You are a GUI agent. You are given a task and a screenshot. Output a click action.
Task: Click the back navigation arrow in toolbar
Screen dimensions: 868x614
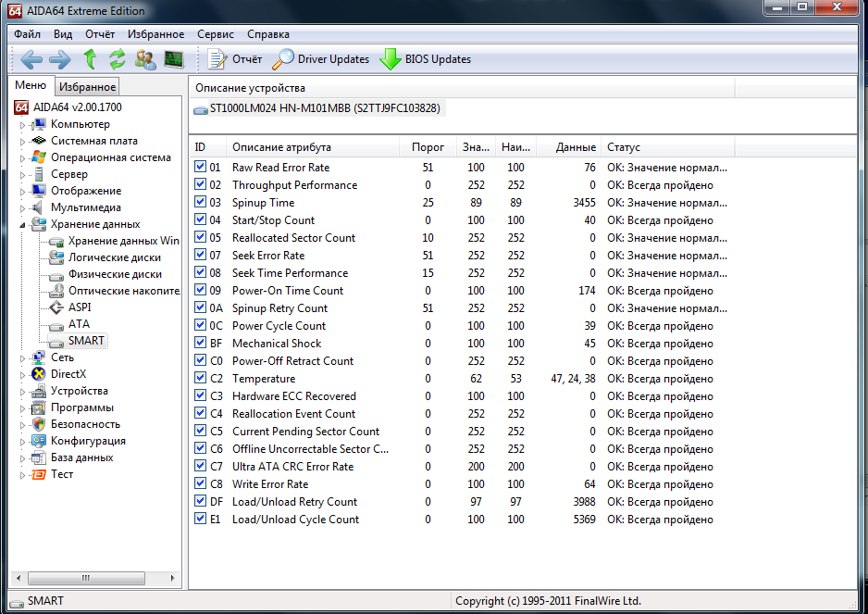[31, 59]
